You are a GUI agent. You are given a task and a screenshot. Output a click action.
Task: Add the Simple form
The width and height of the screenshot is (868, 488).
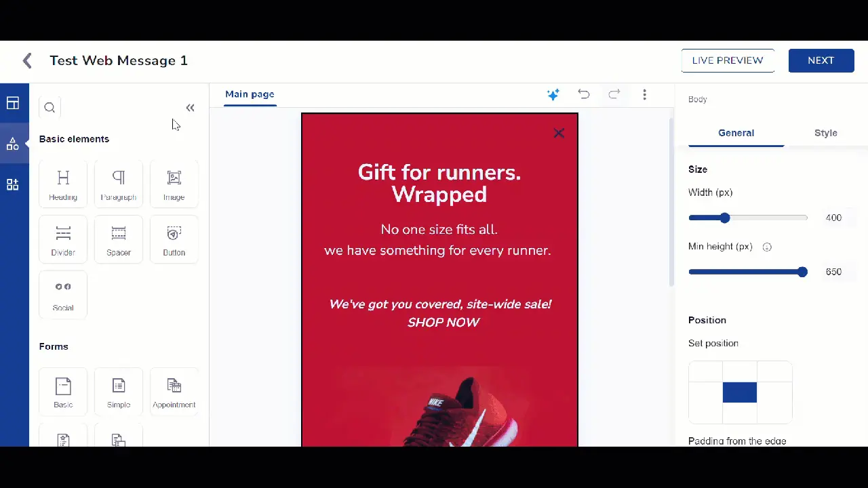pyautogui.click(x=119, y=392)
